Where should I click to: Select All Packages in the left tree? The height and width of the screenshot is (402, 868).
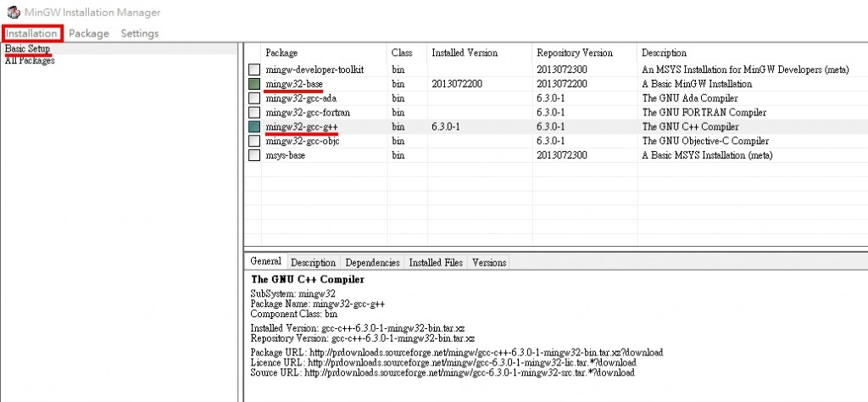pyautogui.click(x=30, y=61)
